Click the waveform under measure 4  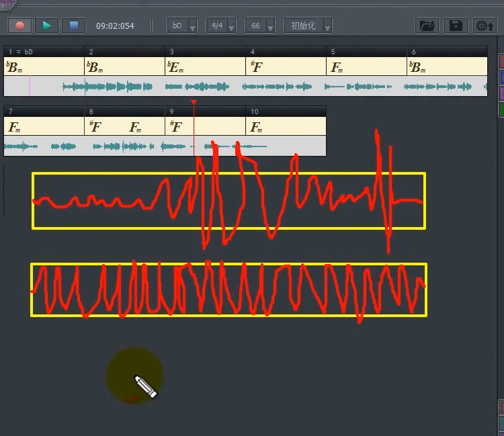tap(286, 86)
